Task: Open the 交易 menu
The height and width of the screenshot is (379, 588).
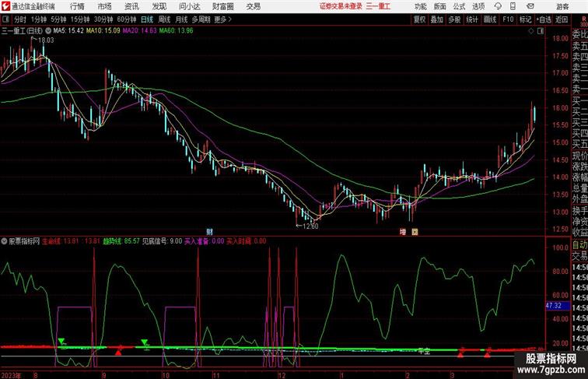Action: point(254,6)
